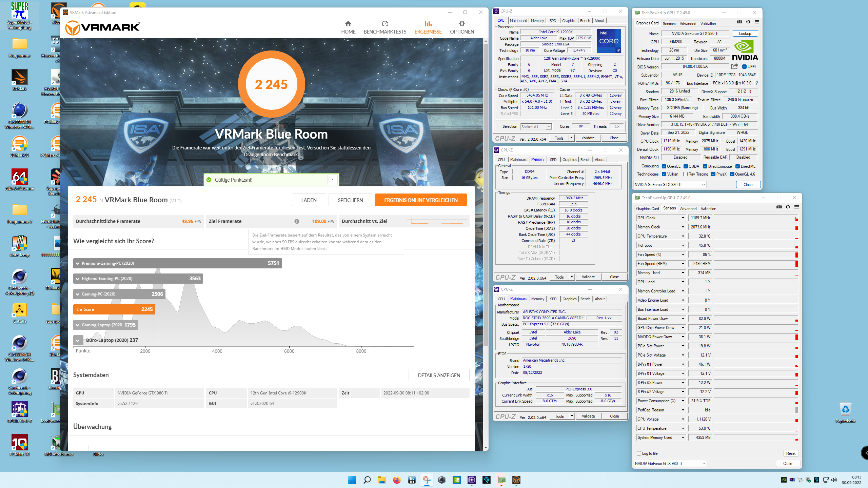Screen dimensions: 868x488
Task: Click Reset button in GPU-Z Sensors
Action: tap(791, 453)
